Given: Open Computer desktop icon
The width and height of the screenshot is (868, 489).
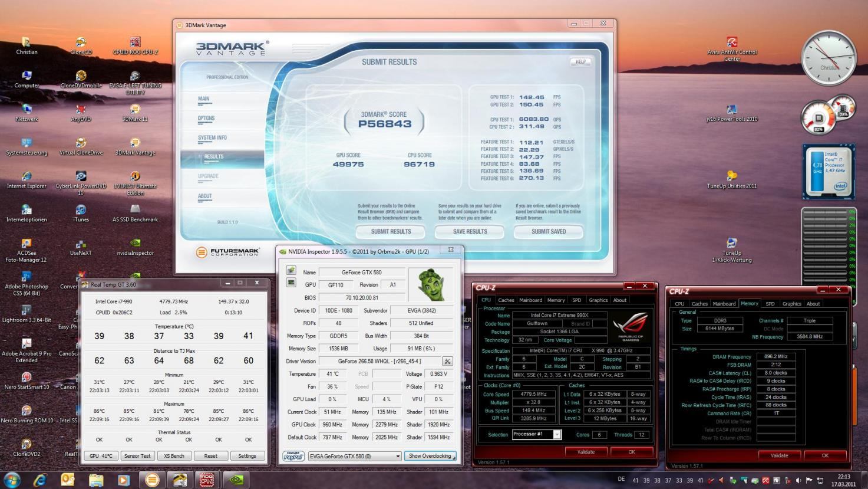Looking at the screenshot, I should pyautogui.click(x=27, y=80).
